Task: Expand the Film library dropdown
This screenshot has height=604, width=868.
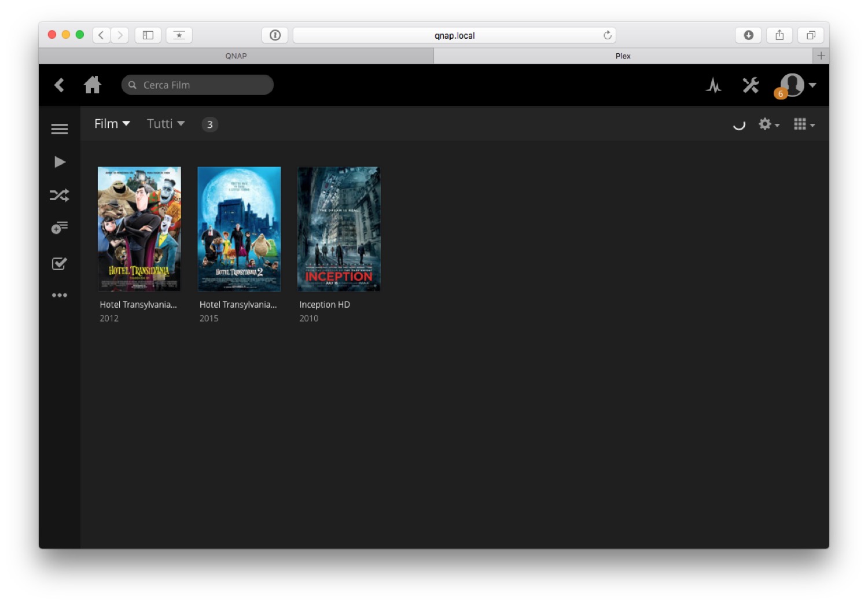Action: (112, 124)
